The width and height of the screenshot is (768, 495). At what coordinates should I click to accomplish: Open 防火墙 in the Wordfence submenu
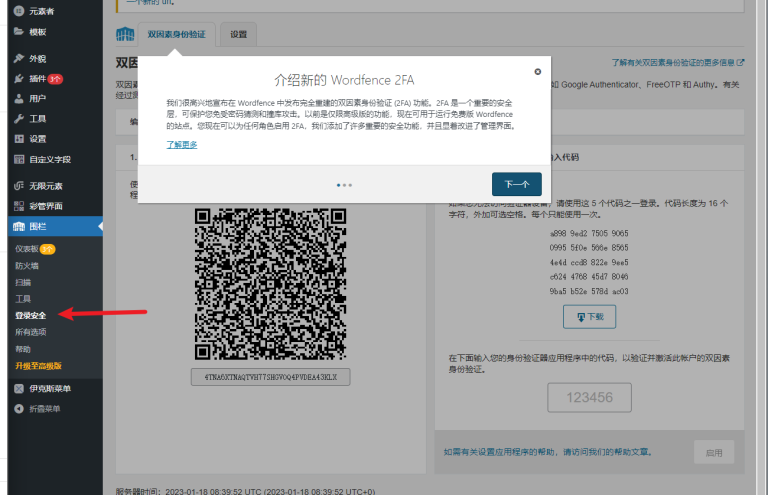pos(26,265)
